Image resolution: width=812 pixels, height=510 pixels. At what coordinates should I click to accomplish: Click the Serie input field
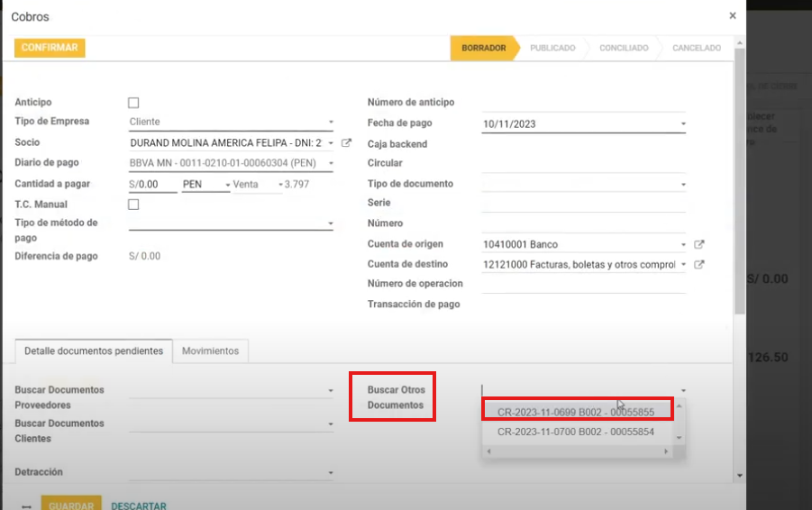click(584, 204)
